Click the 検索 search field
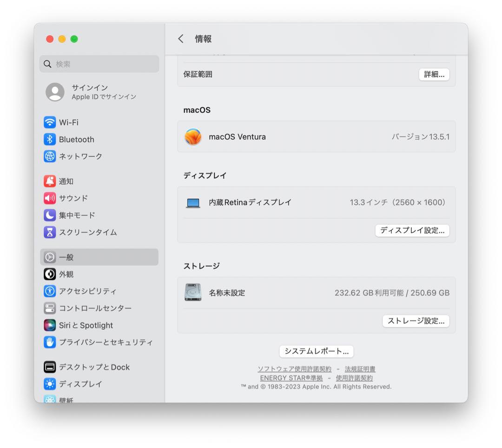The width and height of the screenshot is (502, 448). 99,64
